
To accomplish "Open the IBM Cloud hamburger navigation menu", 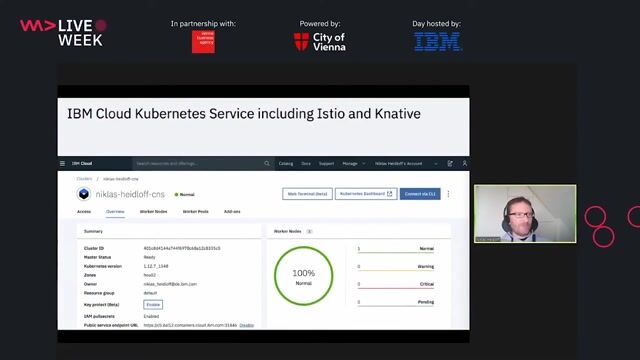I will (62, 163).
